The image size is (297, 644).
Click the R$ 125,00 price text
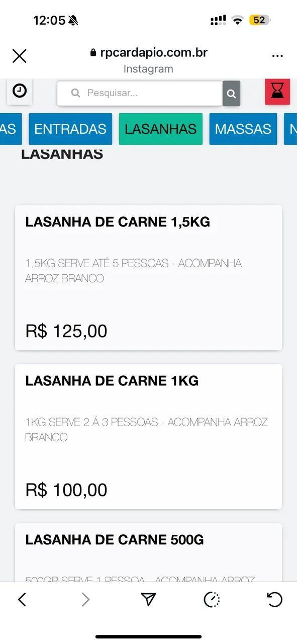pos(66,331)
